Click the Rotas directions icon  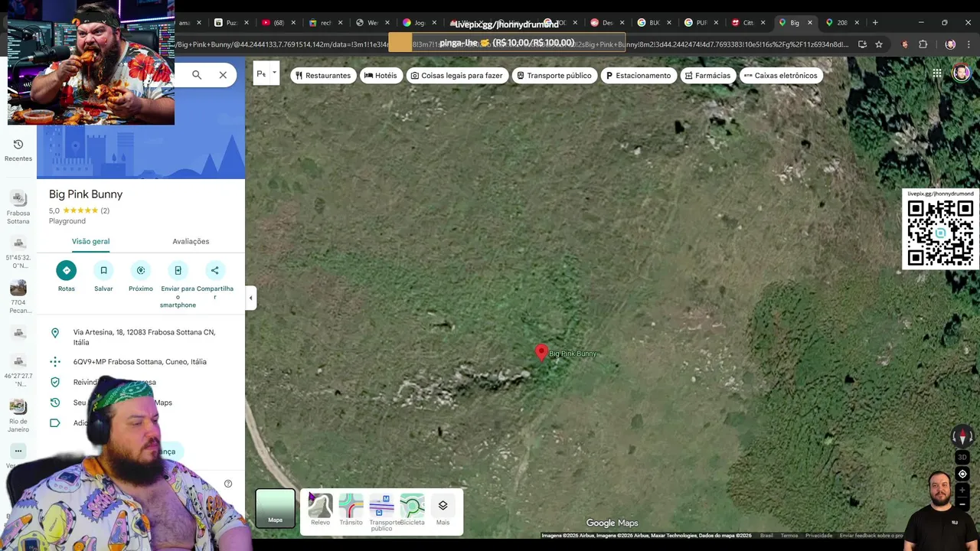67,270
